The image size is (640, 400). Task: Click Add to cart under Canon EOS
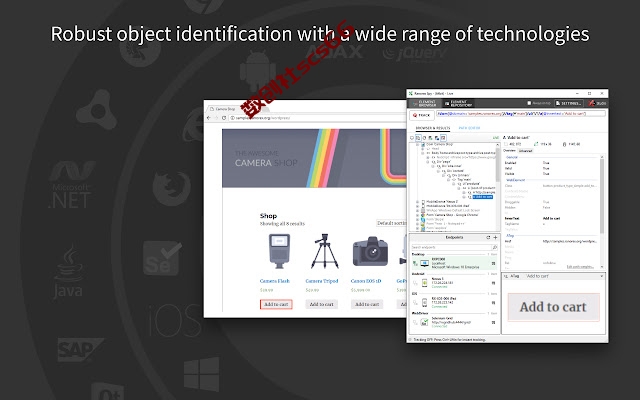(367, 304)
